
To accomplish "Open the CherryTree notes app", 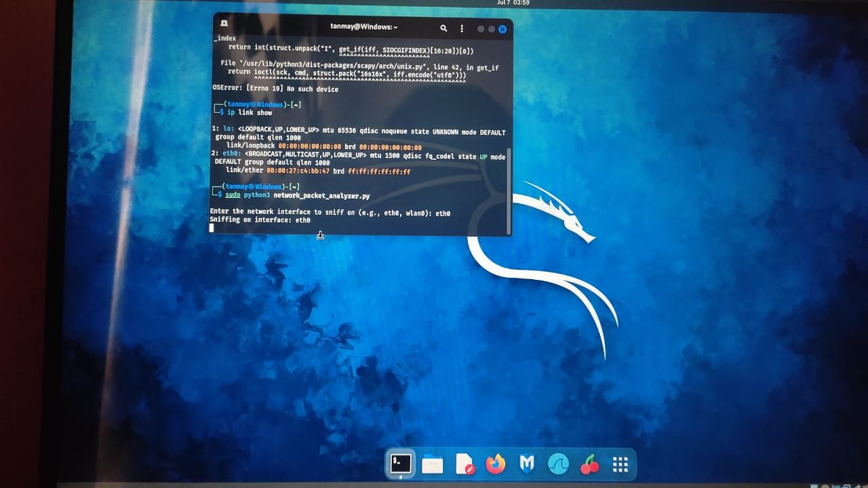I will pyautogui.click(x=589, y=464).
